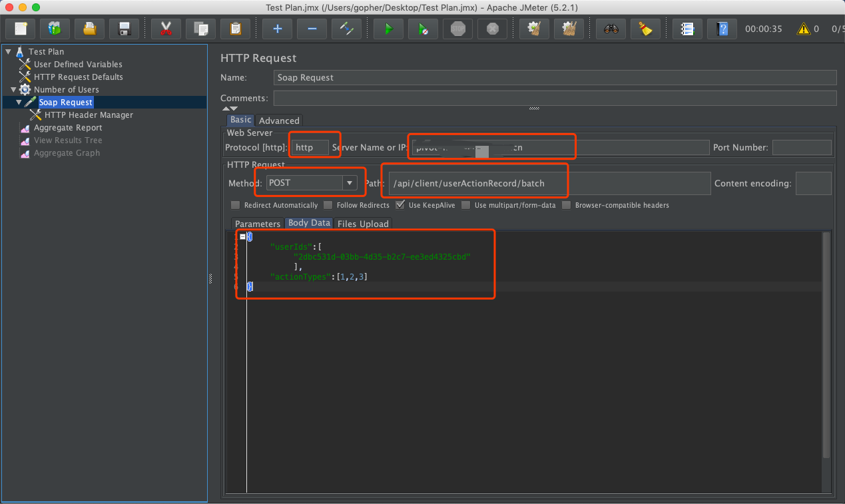Reset search with the brush icon
845x504 pixels.
pos(645,29)
